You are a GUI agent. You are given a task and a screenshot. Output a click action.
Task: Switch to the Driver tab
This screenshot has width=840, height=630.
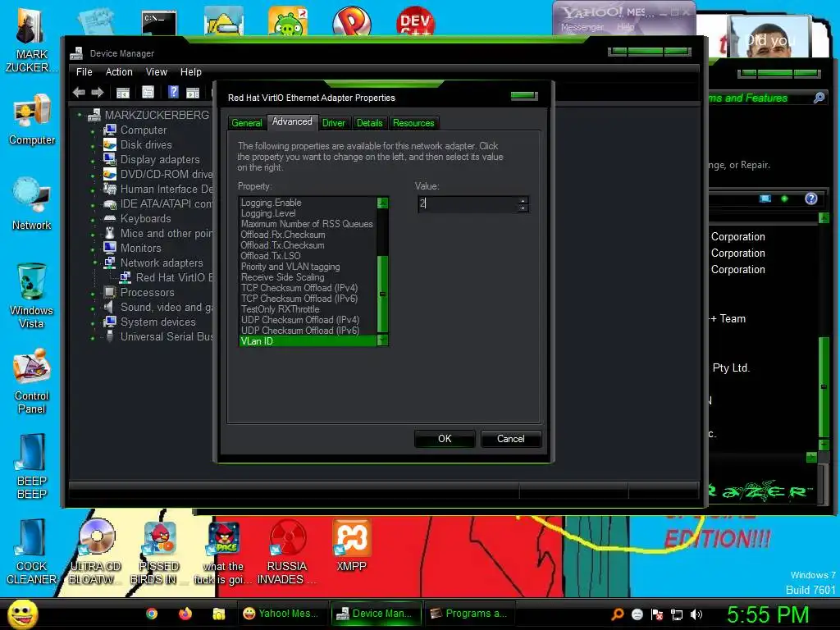point(334,123)
